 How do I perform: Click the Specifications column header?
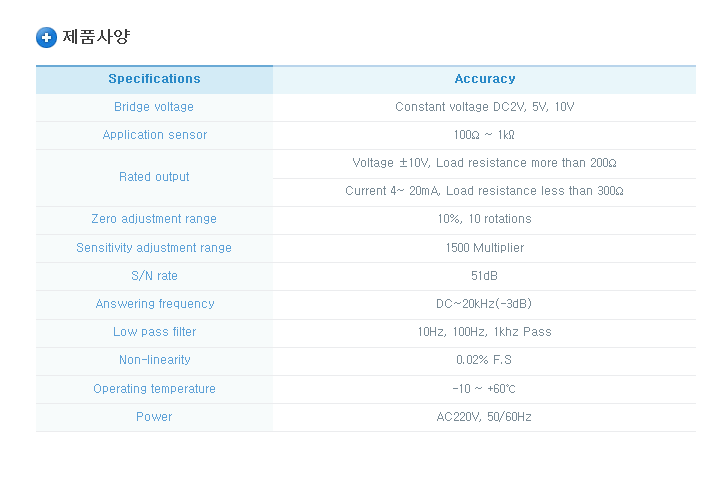154,79
